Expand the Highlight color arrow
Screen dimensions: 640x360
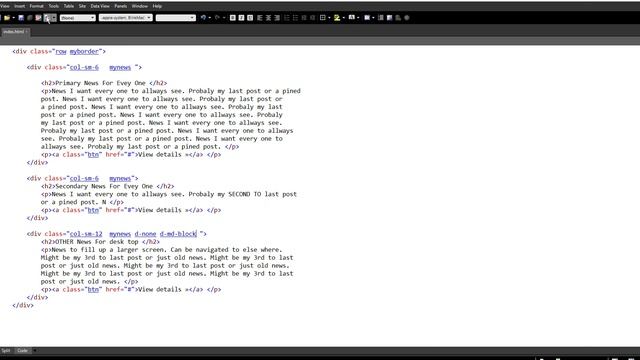pos(344,18)
